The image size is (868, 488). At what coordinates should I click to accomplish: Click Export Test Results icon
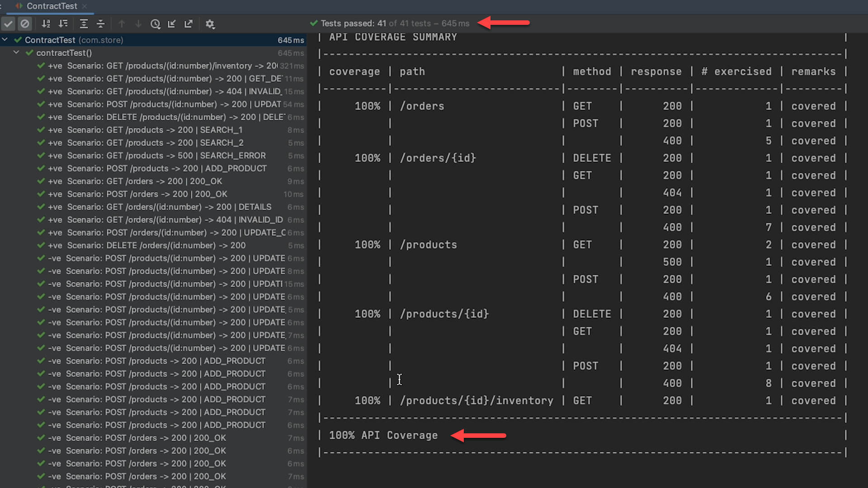point(189,24)
